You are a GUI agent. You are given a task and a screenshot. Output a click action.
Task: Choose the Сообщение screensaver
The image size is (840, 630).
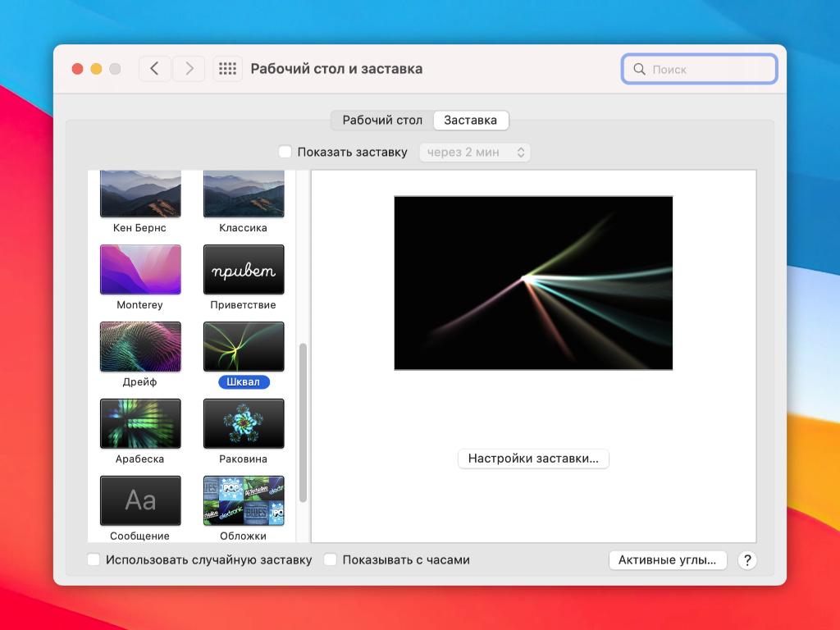point(140,501)
